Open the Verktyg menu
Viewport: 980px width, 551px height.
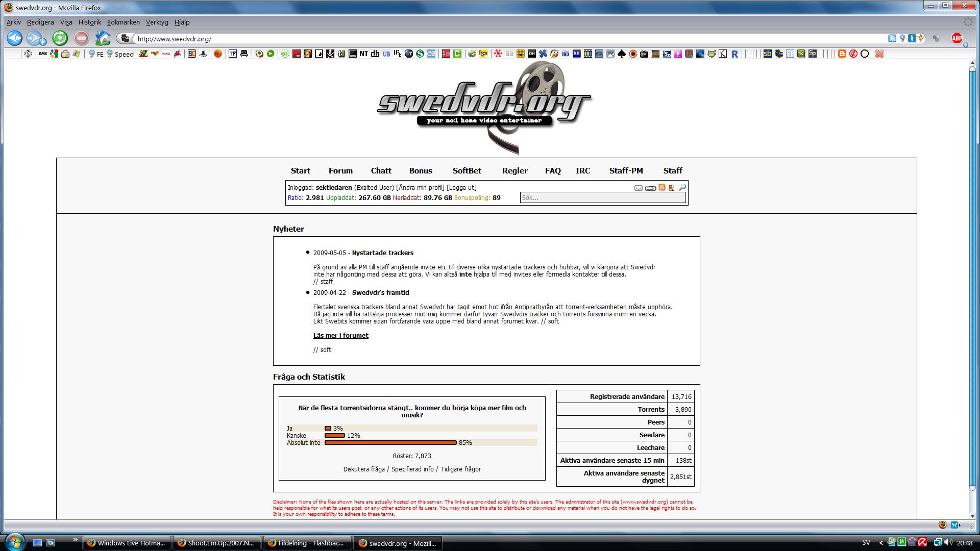(x=157, y=22)
